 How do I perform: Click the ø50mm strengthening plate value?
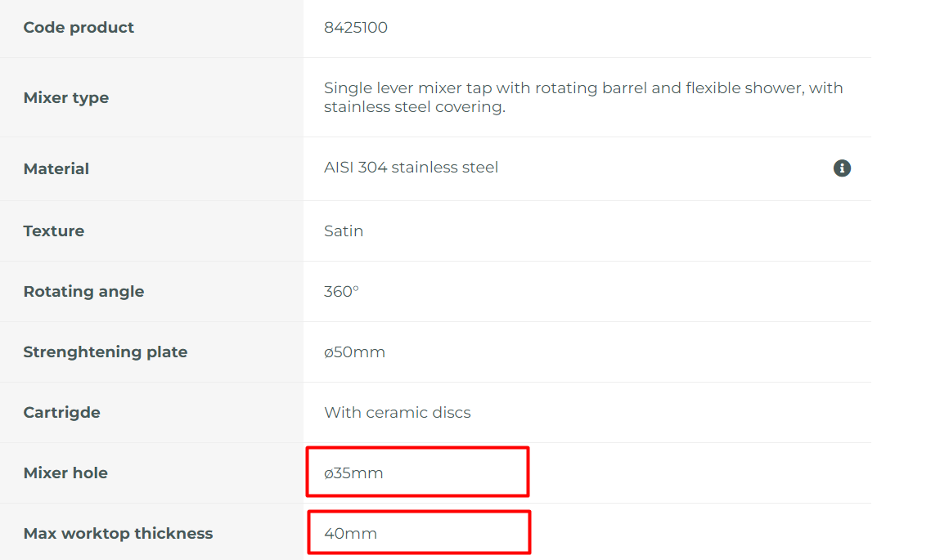[354, 352]
